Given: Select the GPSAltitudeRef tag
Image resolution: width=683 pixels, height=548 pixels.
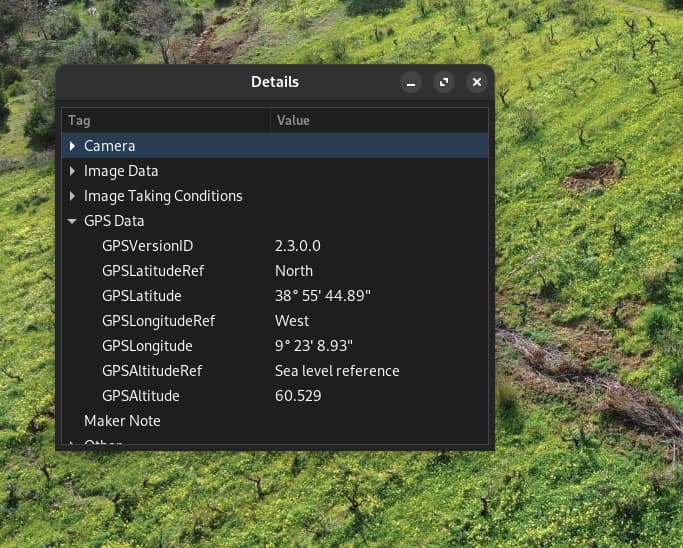Looking at the screenshot, I should pyautogui.click(x=152, y=371).
